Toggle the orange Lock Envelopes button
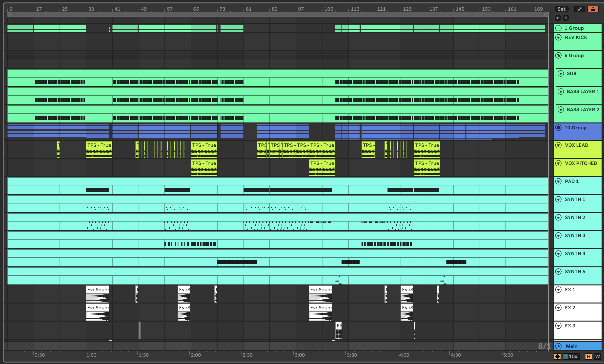The width and height of the screenshot is (604, 364). [593, 9]
